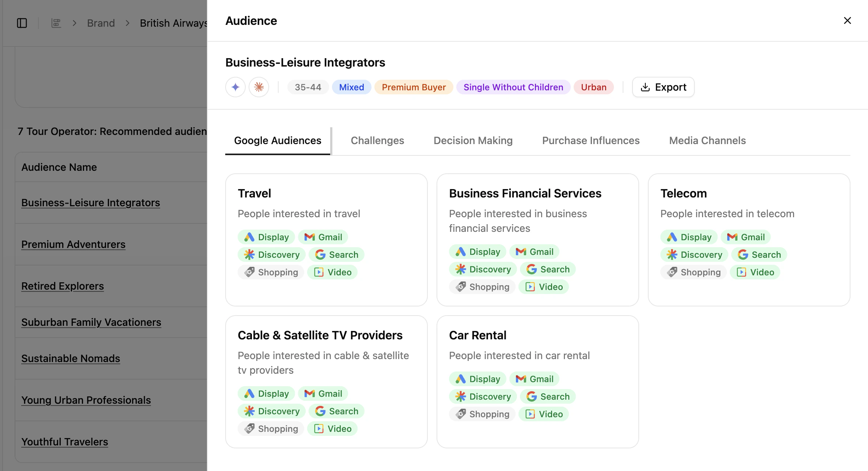Image resolution: width=868 pixels, height=471 pixels.
Task: Click Search chip in Cable & Satellite card
Action: (x=336, y=411)
